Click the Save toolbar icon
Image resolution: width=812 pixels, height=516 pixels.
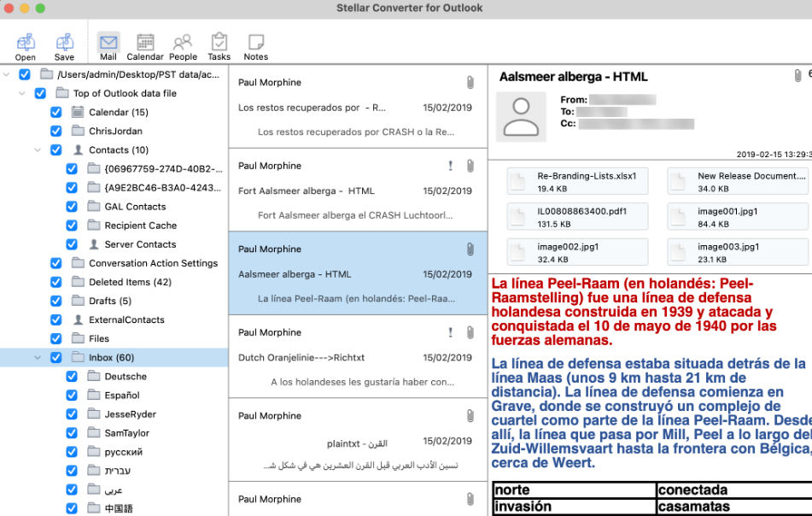[x=64, y=47]
